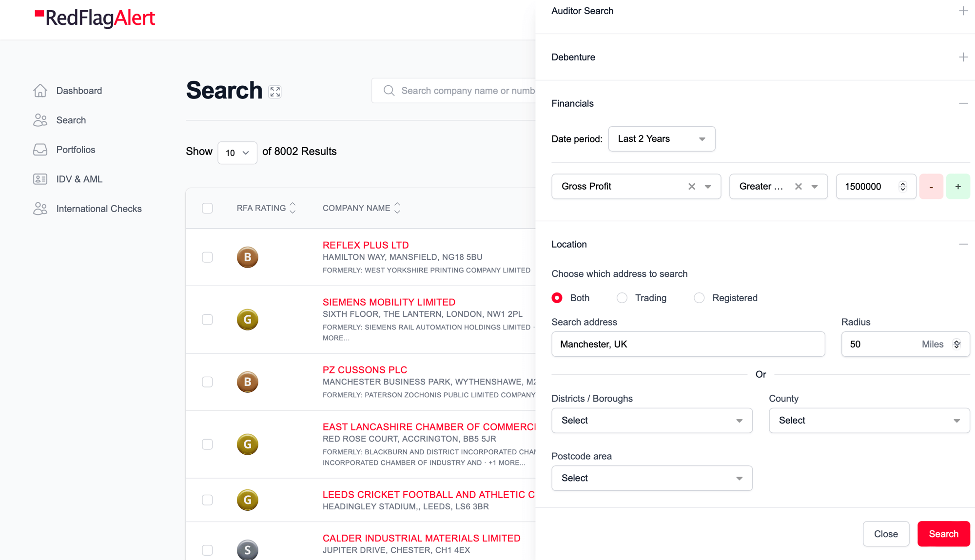Click the Close button

point(885,533)
